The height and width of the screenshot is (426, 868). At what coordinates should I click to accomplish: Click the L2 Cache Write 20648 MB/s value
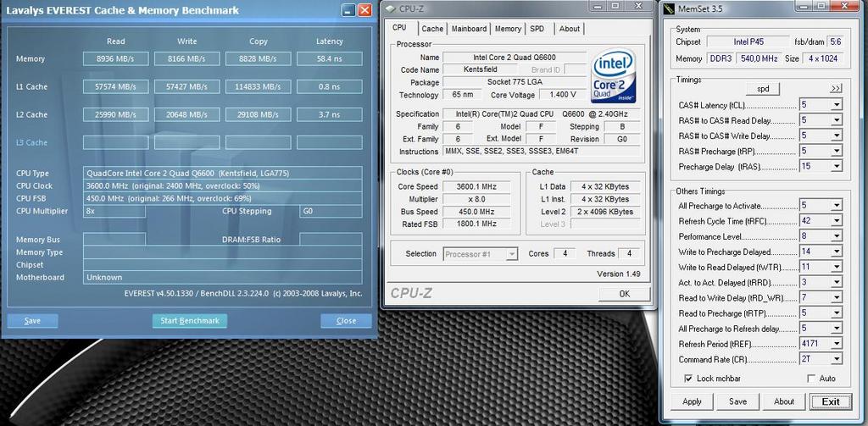[x=186, y=114]
